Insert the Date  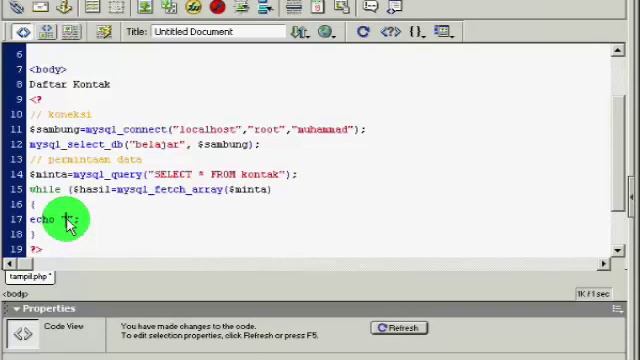[318, 7]
